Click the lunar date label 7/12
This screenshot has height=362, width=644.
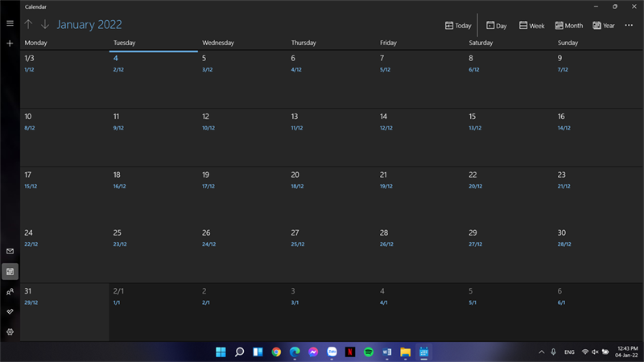click(x=563, y=70)
